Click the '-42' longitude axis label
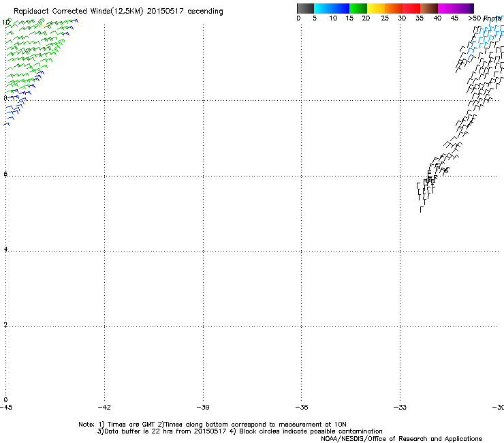The image size is (504, 443). pos(104,408)
